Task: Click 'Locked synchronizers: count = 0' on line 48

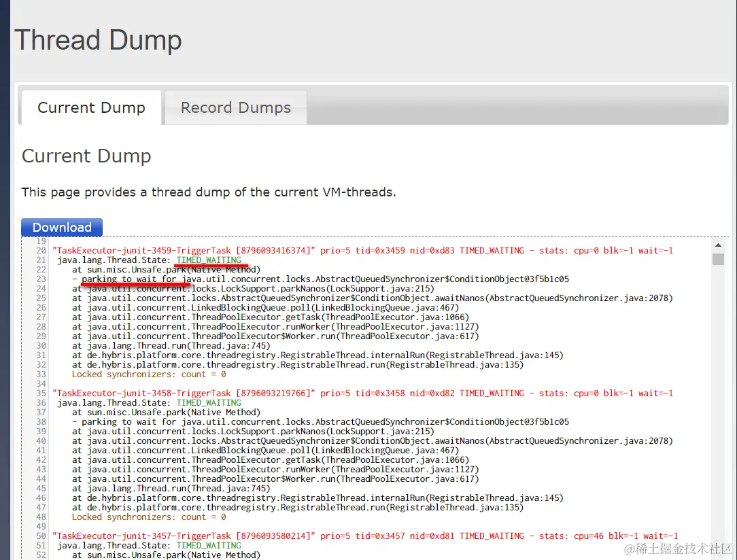Action: pos(149,517)
